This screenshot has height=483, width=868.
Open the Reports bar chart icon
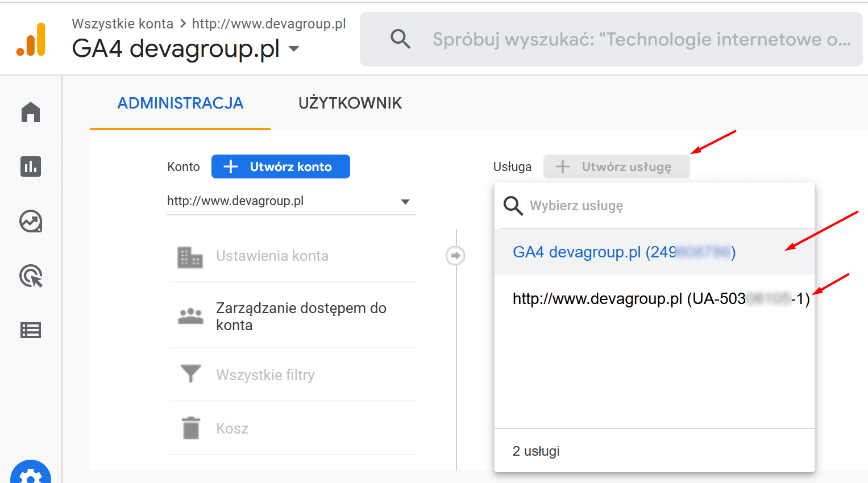(x=31, y=166)
